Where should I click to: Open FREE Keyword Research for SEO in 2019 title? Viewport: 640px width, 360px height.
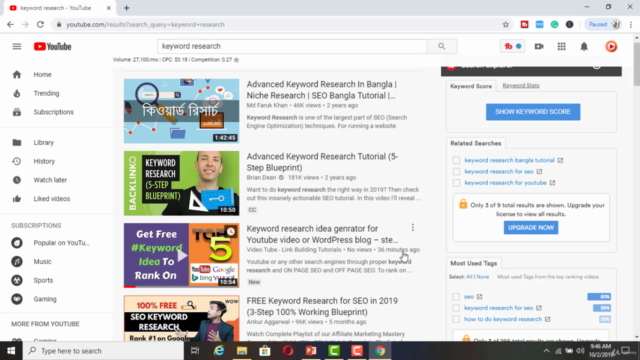[322, 307]
